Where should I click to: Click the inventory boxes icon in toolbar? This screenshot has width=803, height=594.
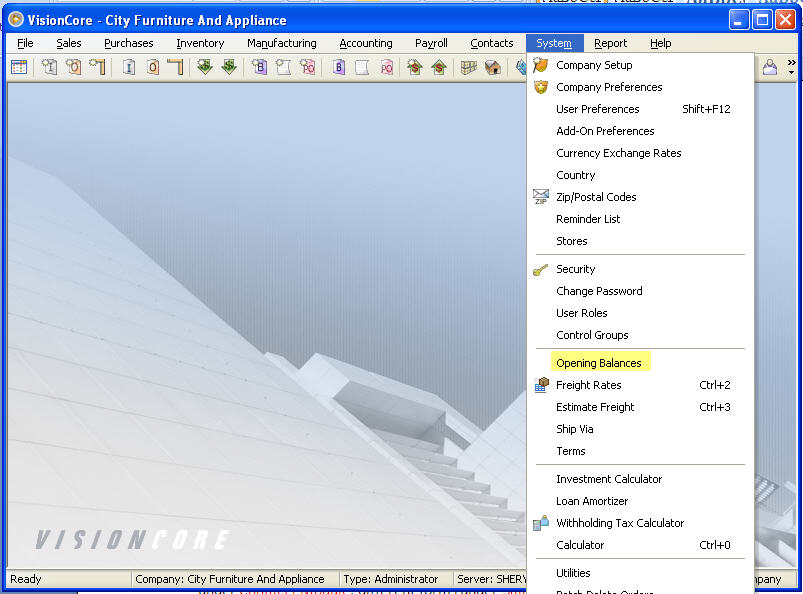click(469, 67)
